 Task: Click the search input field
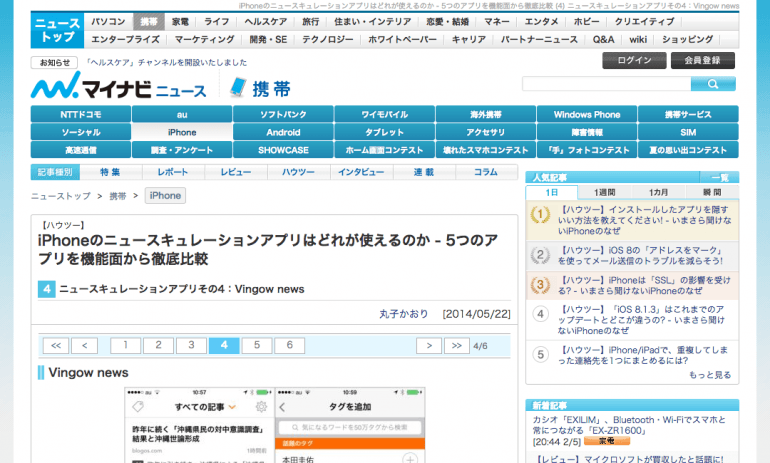606,84
